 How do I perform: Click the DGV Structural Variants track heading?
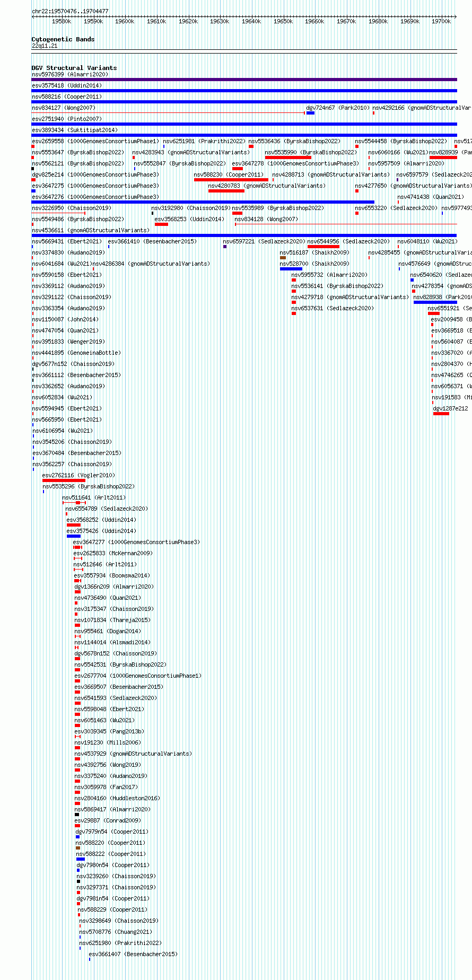point(74,68)
